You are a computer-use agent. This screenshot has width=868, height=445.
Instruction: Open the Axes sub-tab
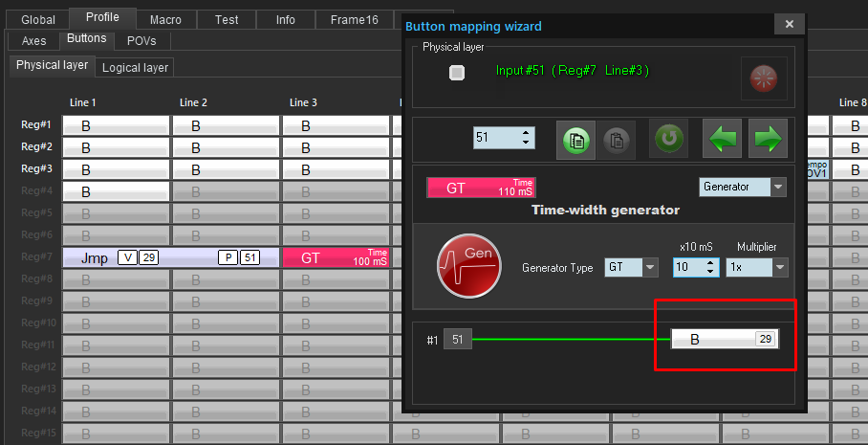click(x=33, y=41)
